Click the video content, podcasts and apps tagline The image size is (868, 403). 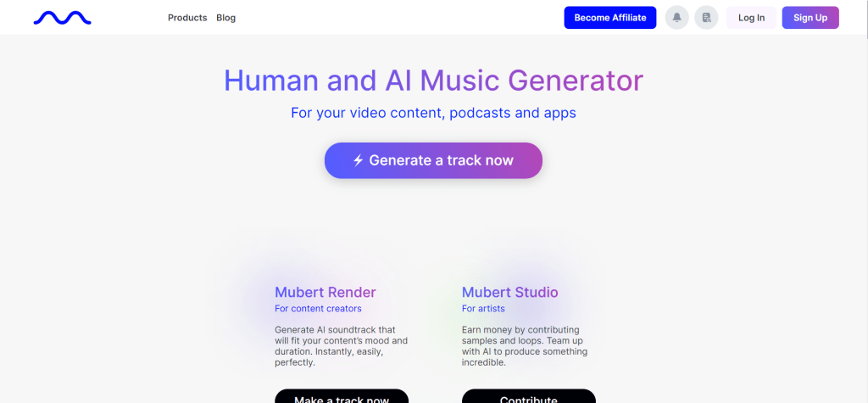433,113
